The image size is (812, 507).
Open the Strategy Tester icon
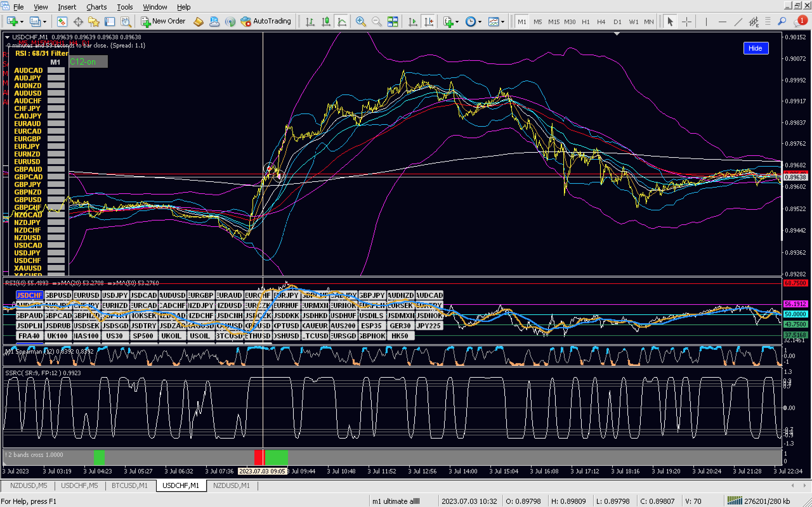126,22
